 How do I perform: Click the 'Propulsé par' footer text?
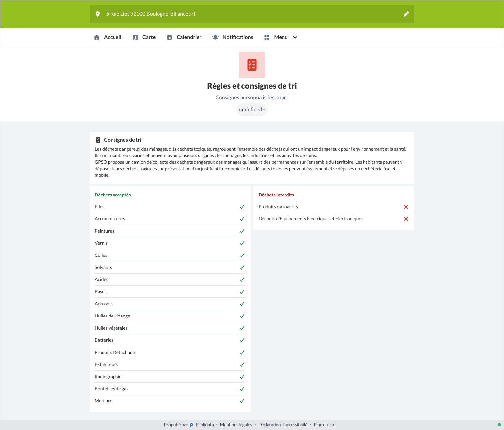pos(176,425)
